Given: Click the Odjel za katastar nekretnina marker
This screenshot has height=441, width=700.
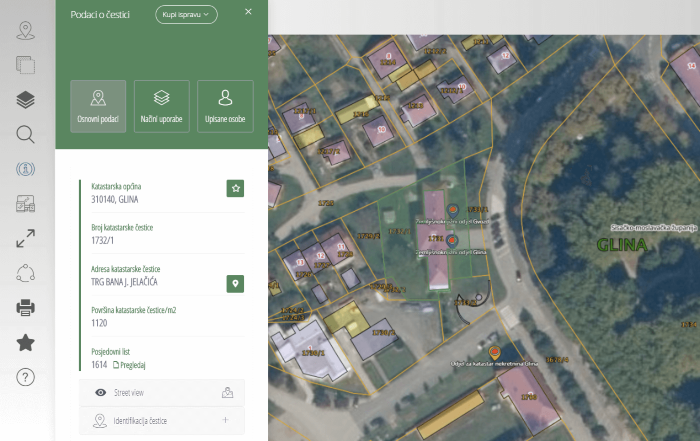Looking at the screenshot, I should pyautogui.click(x=494, y=353).
